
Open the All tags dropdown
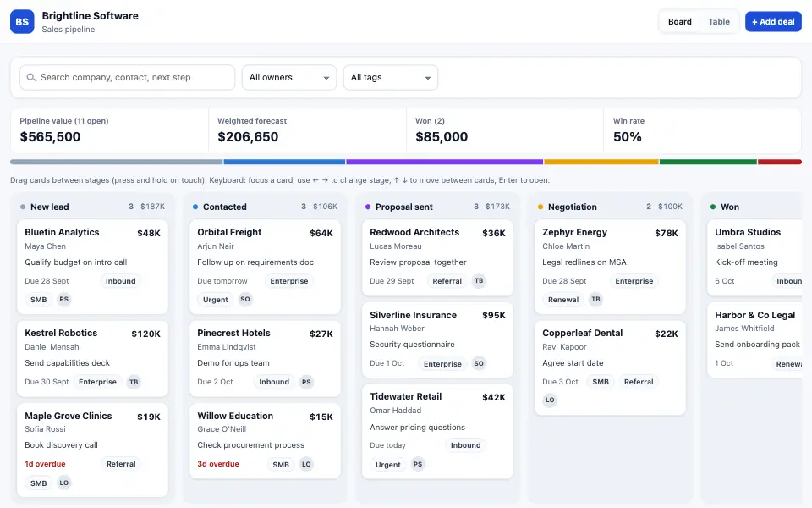(x=391, y=77)
